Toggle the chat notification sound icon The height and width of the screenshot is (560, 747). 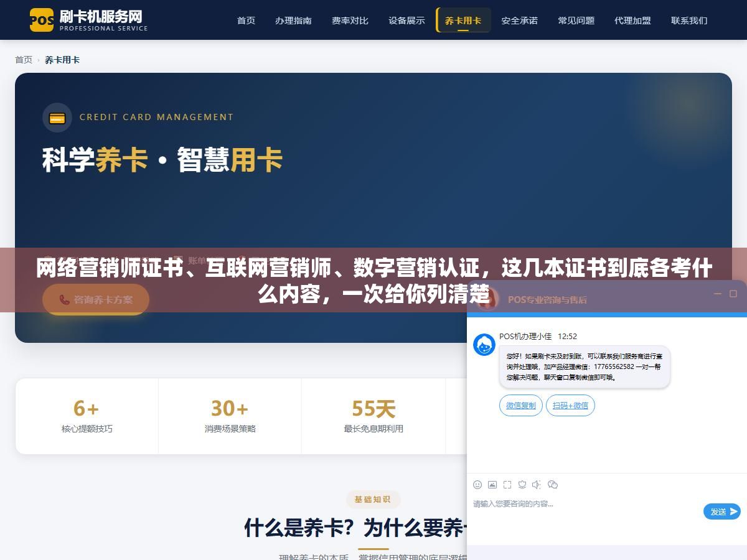(537, 484)
